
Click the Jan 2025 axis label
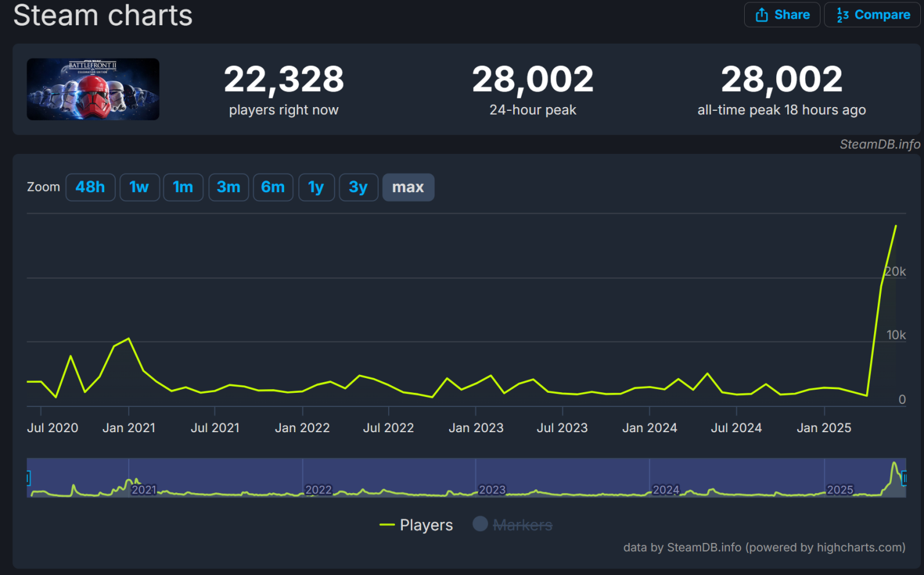click(824, 428)
